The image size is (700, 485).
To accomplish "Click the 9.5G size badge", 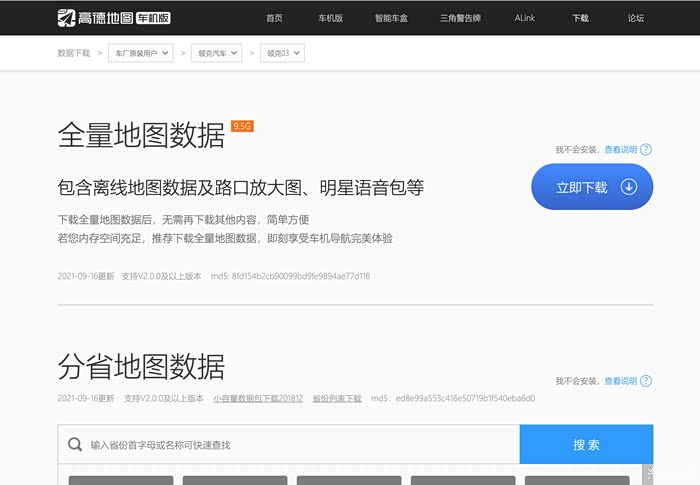I will (x=242, y=126).
